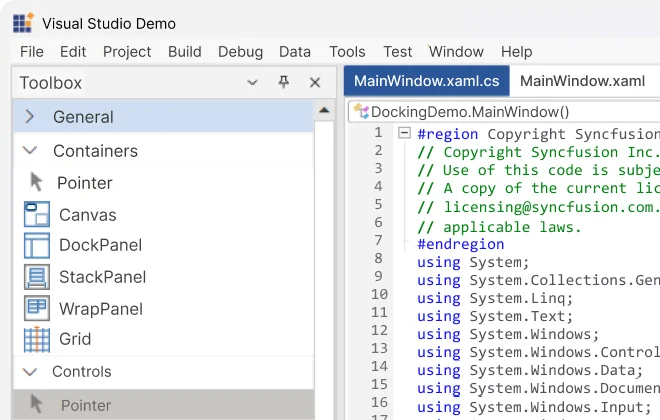Click the method icon beside DockingDemo.MainWindow()

[361, 112]
